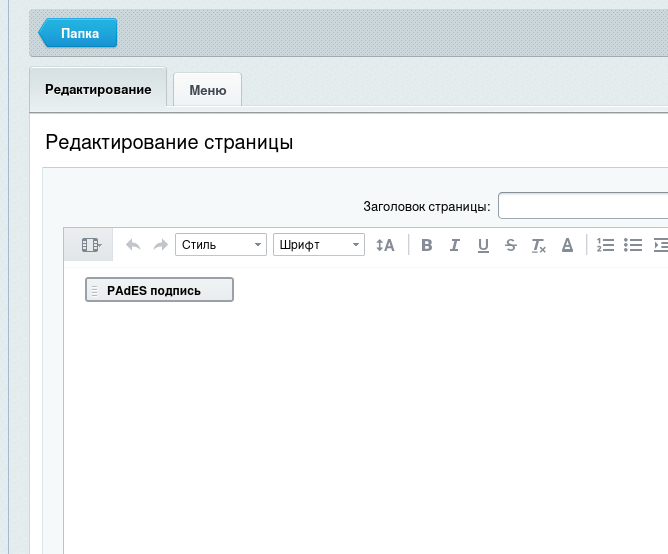This screenshot has width=668, height=554.
Task: Insert a bulleted list
Action: point(632,245)
